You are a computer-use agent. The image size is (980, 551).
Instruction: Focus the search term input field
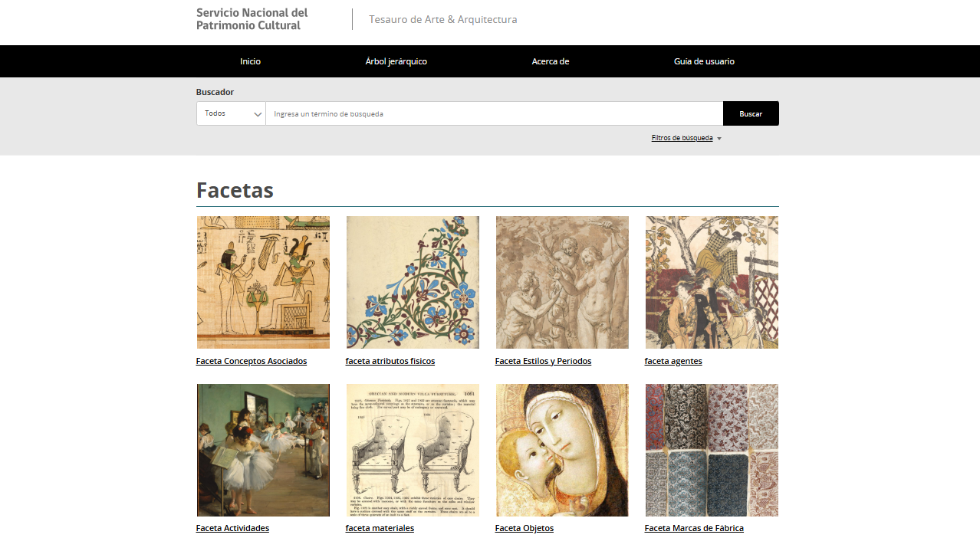click(x=494, y=113)
